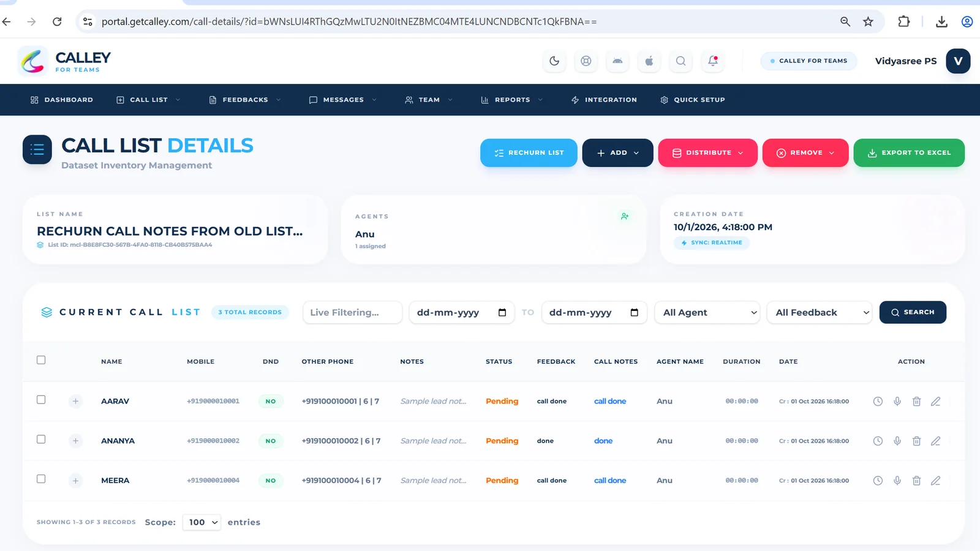Click the Android app icon

point(617,61)
